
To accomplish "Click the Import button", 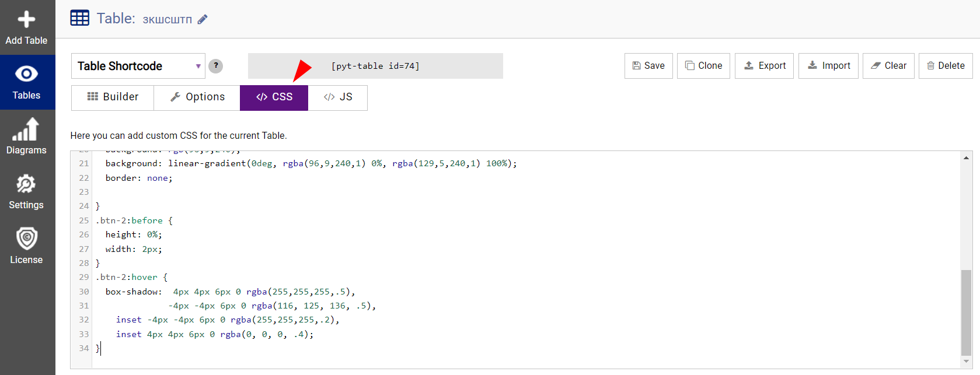I will coord(828,66).
